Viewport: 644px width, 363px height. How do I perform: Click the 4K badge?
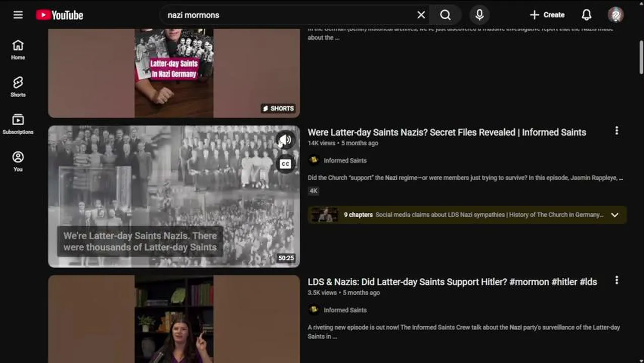pyautogui.click(x=313, y=191)
